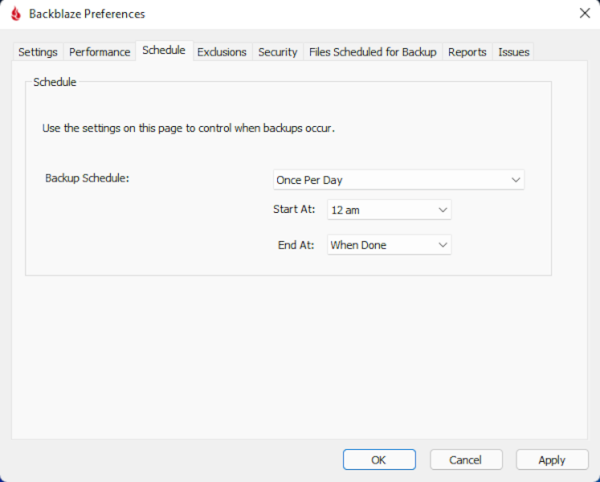Open the Start At time dropdown
Image resolution: width=600 pixels, height=482 pixels.
click(x=389, y=210)
